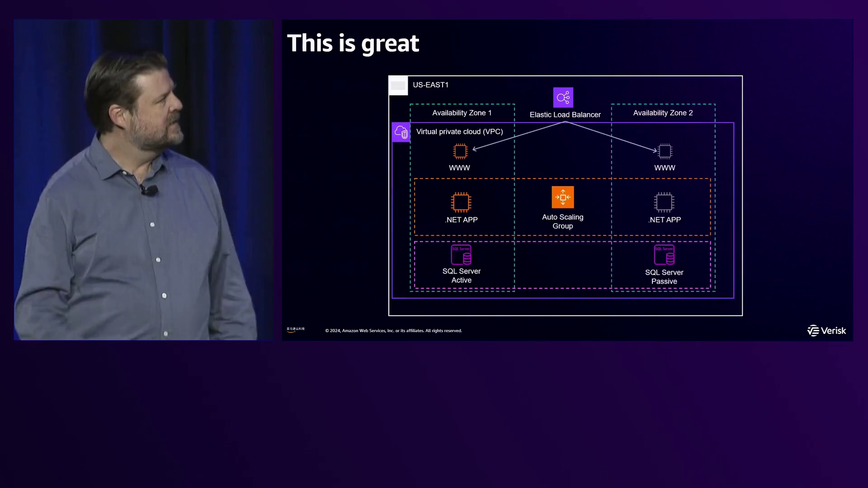868x488 pixels.
Task: Click the Elastic Load Balancer label text
Action: (x=565, y=115)
